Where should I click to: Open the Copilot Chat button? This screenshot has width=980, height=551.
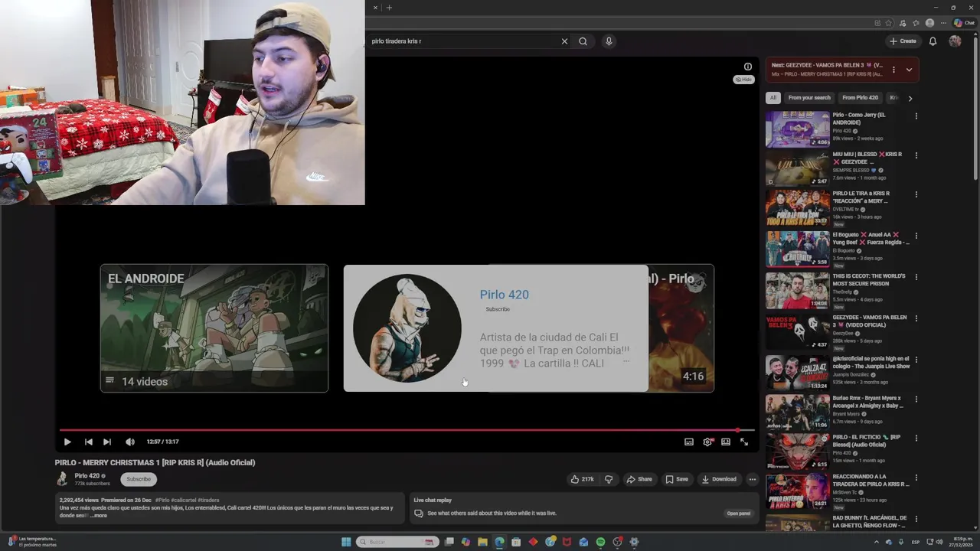point(963,23)
